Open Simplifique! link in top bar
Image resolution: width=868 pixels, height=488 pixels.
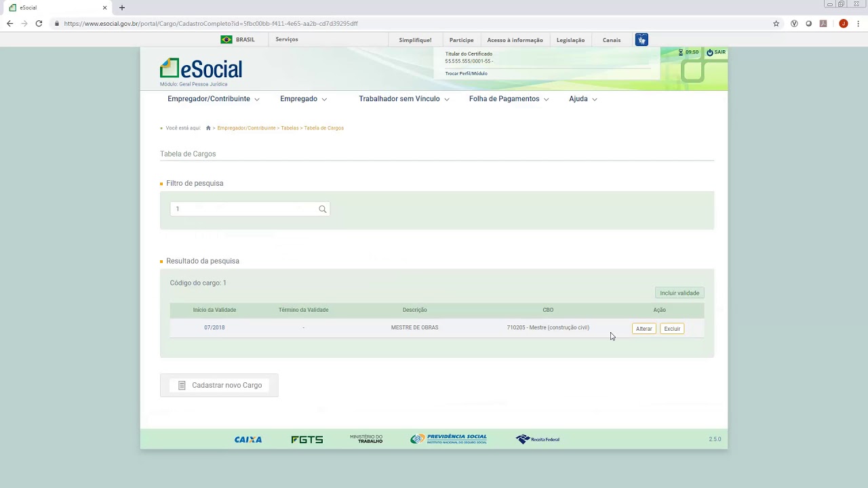coord(415,40)
